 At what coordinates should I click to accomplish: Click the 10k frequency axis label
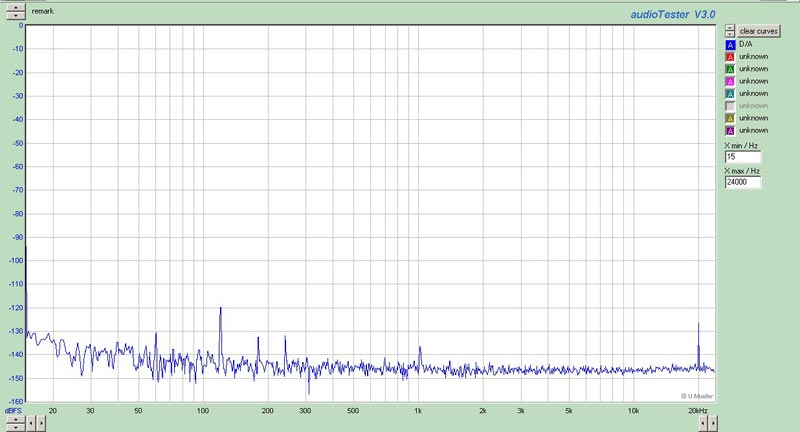pyautogui.click(x=633, y=411)
